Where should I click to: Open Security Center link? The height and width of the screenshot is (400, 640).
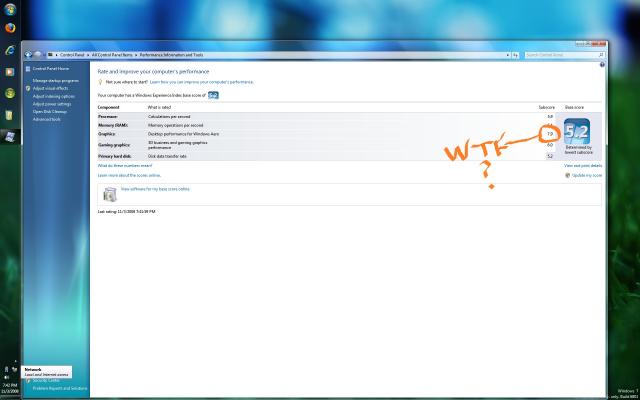(46, 380)
